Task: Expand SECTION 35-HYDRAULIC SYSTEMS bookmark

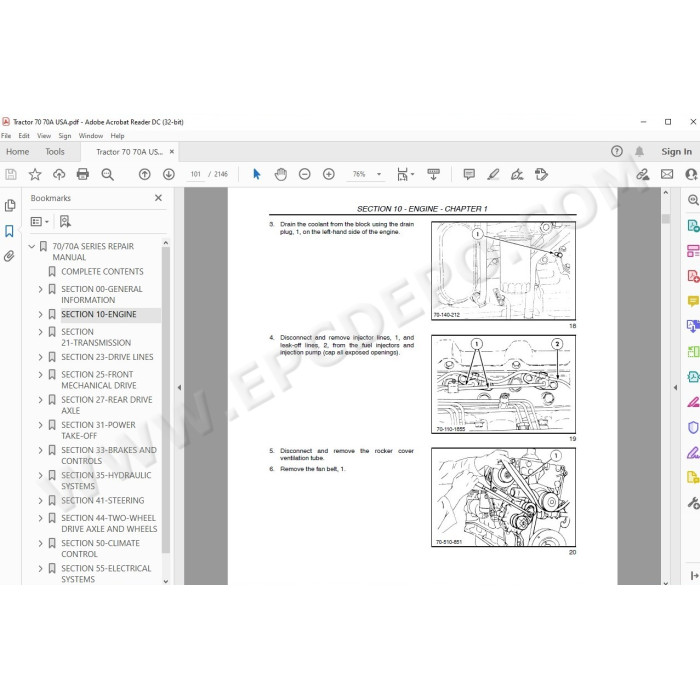Action: click(x=40, y=475)
